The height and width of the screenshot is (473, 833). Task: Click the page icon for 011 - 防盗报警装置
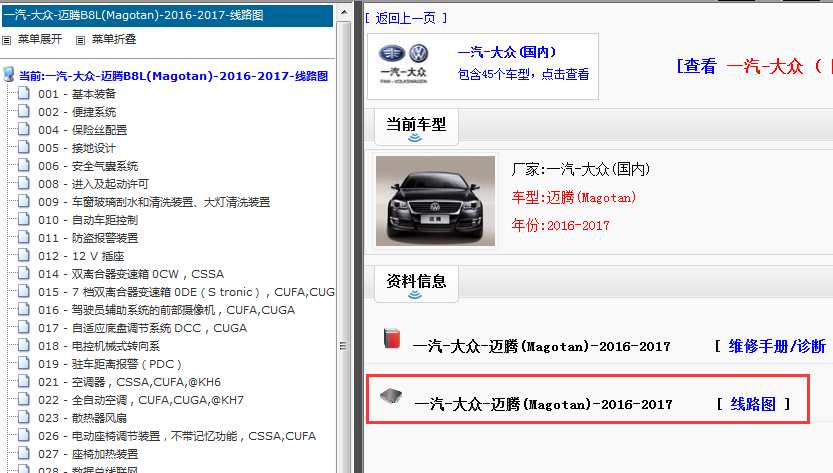[x=23, y=238]
